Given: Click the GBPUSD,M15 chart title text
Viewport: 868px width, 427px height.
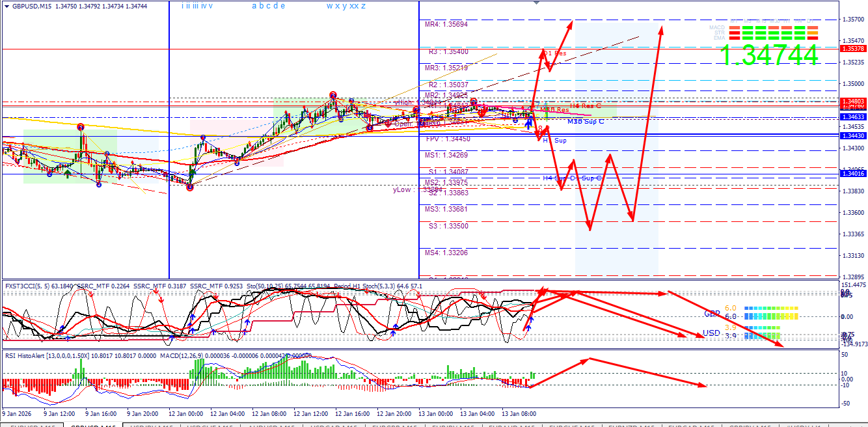Looking at the screenshot, I should (x=33, y=6).
